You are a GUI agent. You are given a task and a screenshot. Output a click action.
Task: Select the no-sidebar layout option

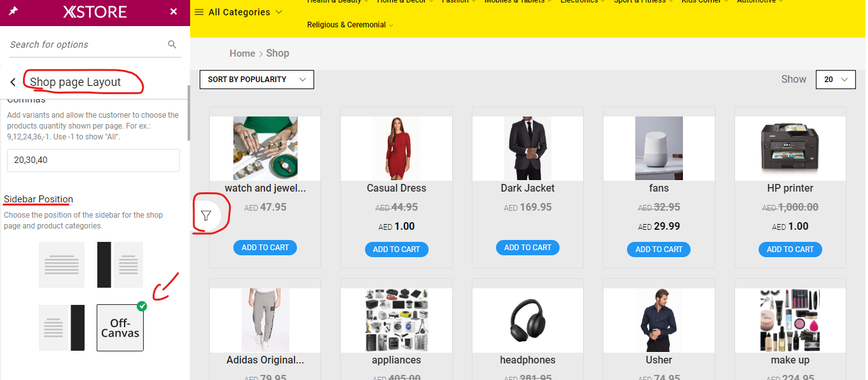[x=62, y=265]
